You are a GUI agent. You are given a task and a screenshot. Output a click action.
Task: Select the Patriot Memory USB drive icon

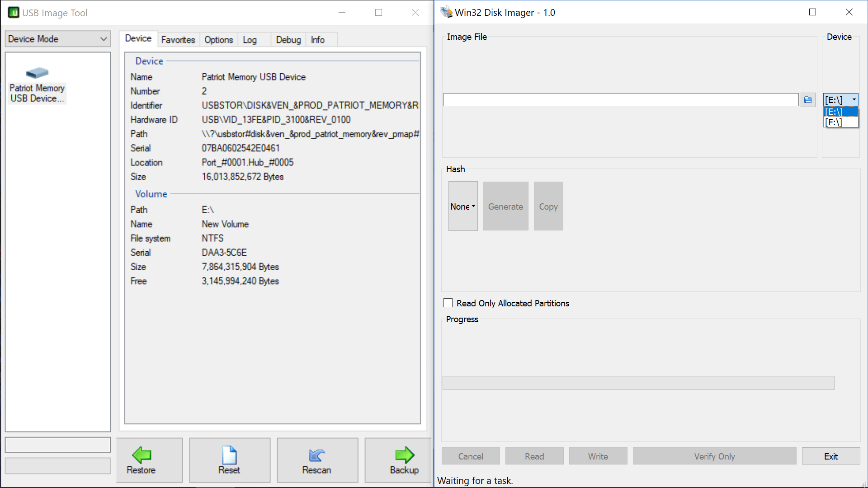37,73
